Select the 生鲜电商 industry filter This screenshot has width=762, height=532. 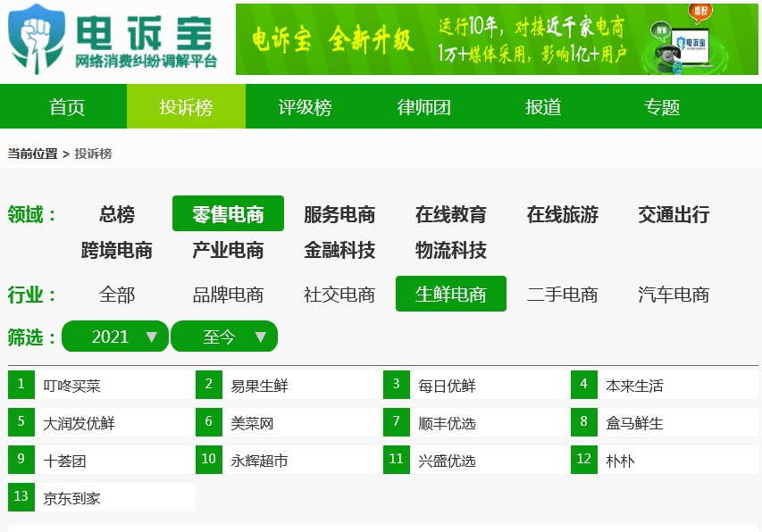(x=451, y=295)
